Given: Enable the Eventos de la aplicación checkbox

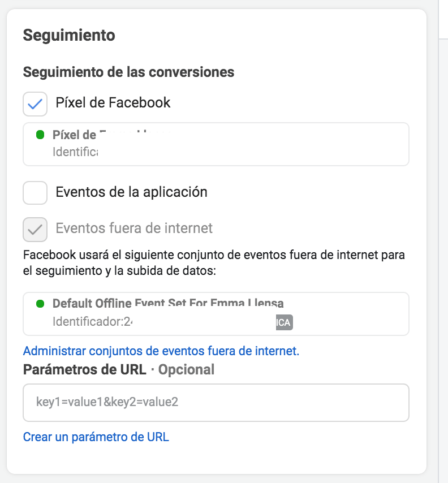Looking at the screenshot, I should pyautogui.click(x=35, y=193).
